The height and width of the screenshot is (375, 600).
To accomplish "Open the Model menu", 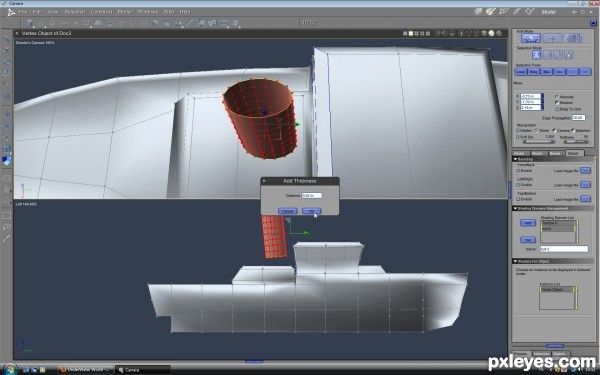I will point(125,12).
